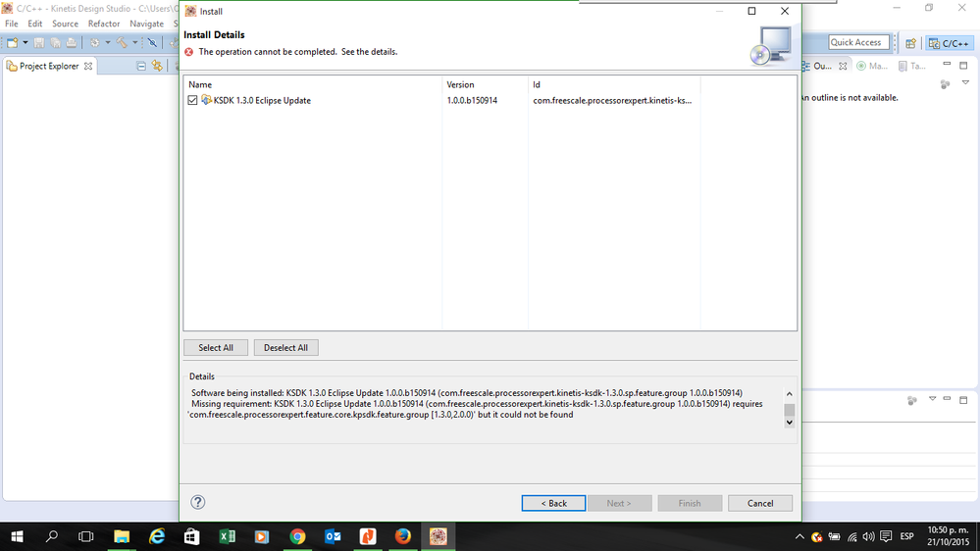Open the Edit menu
The height and width of the screenshot is (551, 980).
pos(35,24)
